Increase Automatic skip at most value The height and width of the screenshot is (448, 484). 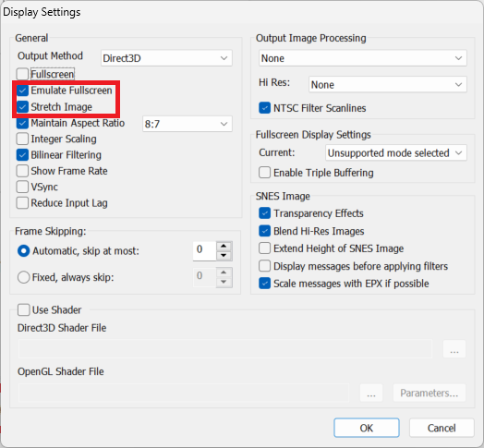[224, 246]
